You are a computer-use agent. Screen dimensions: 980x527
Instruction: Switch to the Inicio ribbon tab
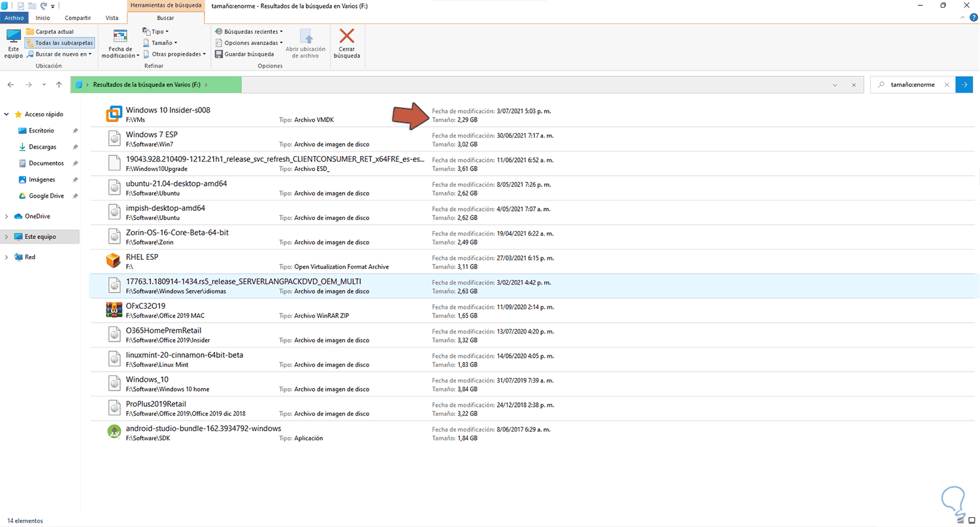coord(42,18)
